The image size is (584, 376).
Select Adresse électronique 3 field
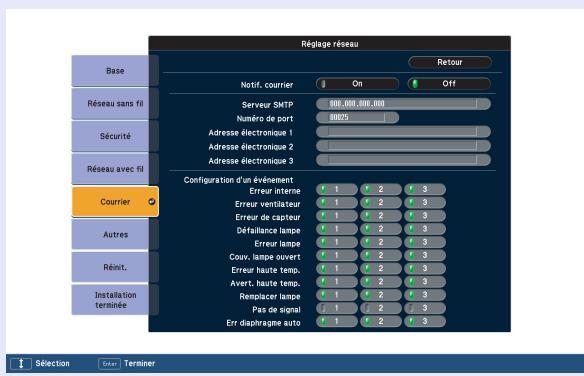click(403, 160)
